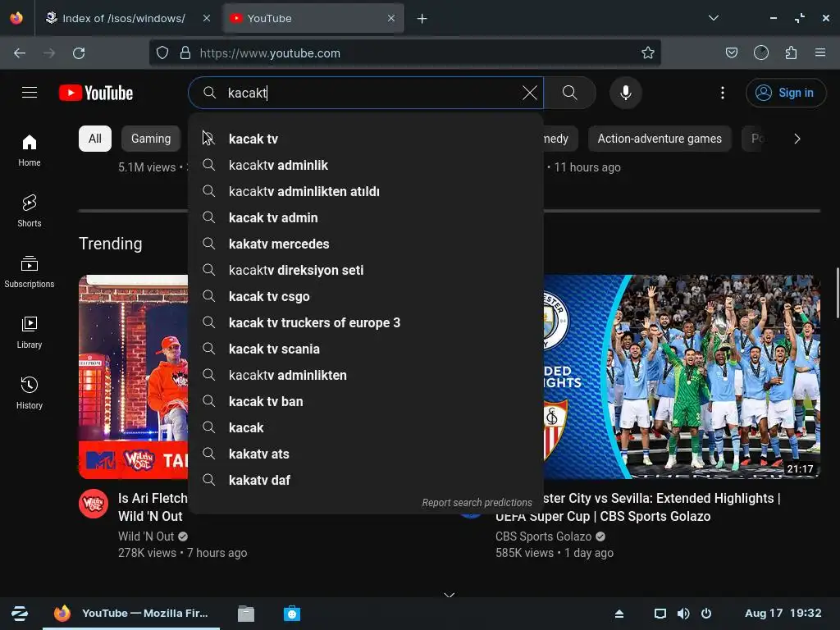Open Manchester City vs Sevilla thumbnail
Viewport: 840px width, 630px height.
click(x=682, y=377)
